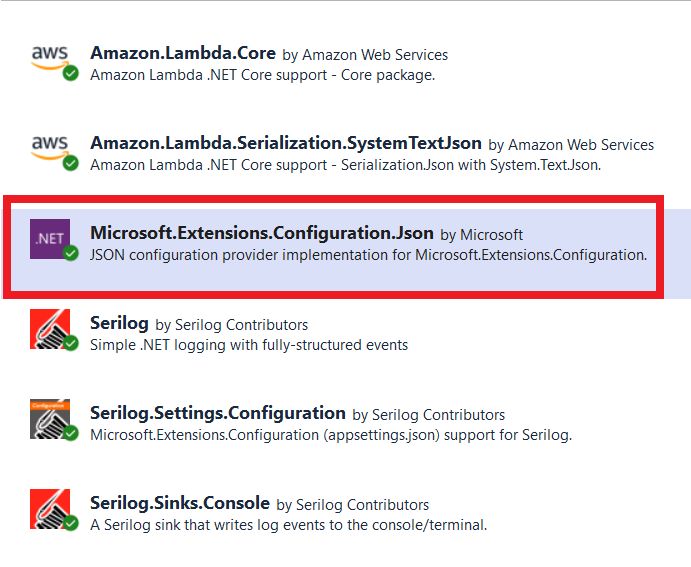The image size is (691, 567).
Task: Click installed checkmark badge on Amazon.Lambda.Core
Action: [70, 74]
